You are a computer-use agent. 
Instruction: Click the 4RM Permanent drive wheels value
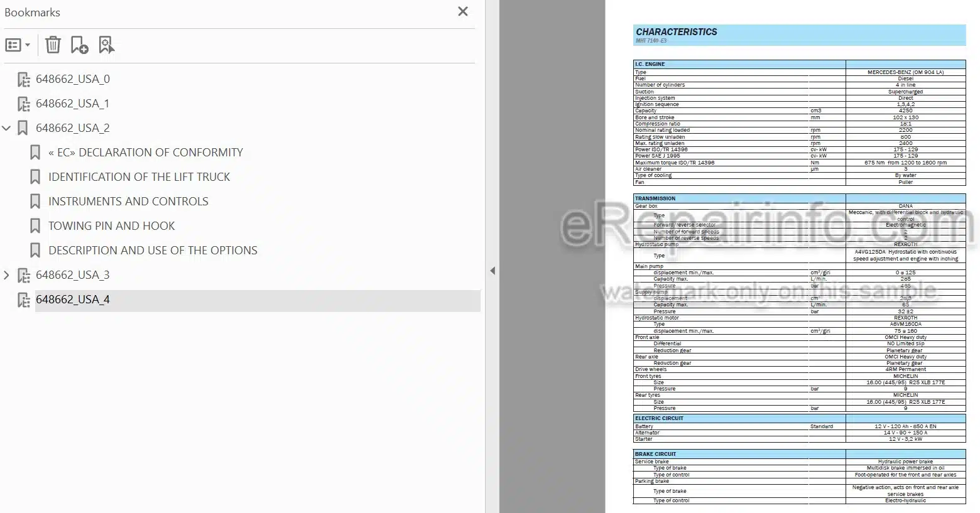[905, 369]
